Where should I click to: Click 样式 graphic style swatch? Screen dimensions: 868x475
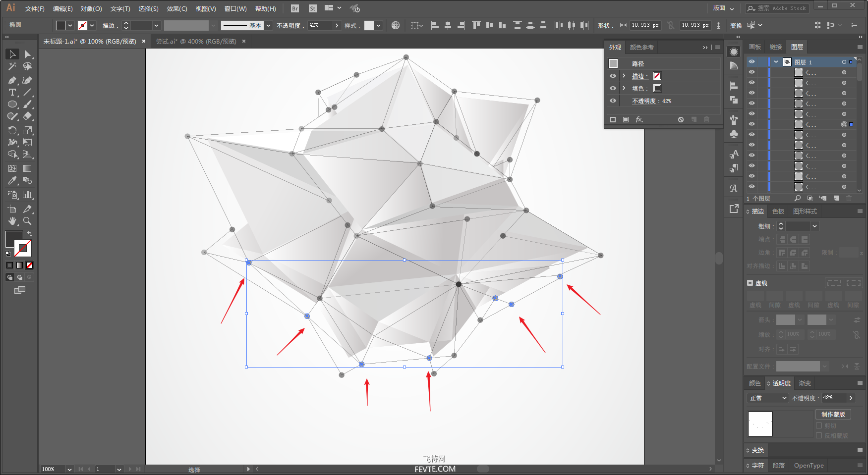click(369, 25)
